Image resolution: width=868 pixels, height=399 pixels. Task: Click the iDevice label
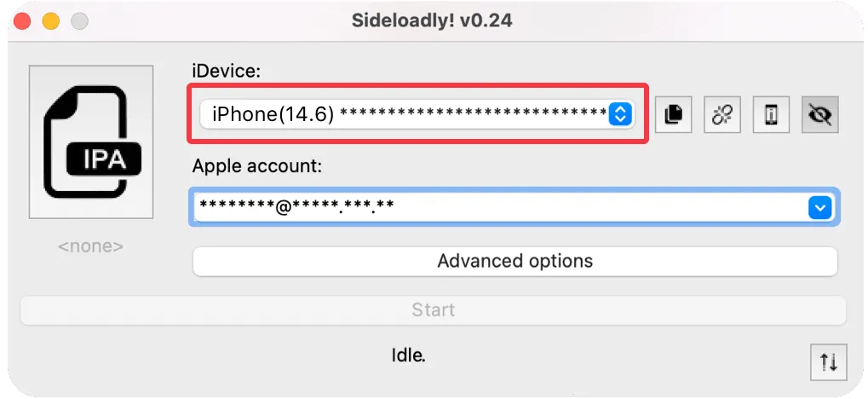coord(226,72)
